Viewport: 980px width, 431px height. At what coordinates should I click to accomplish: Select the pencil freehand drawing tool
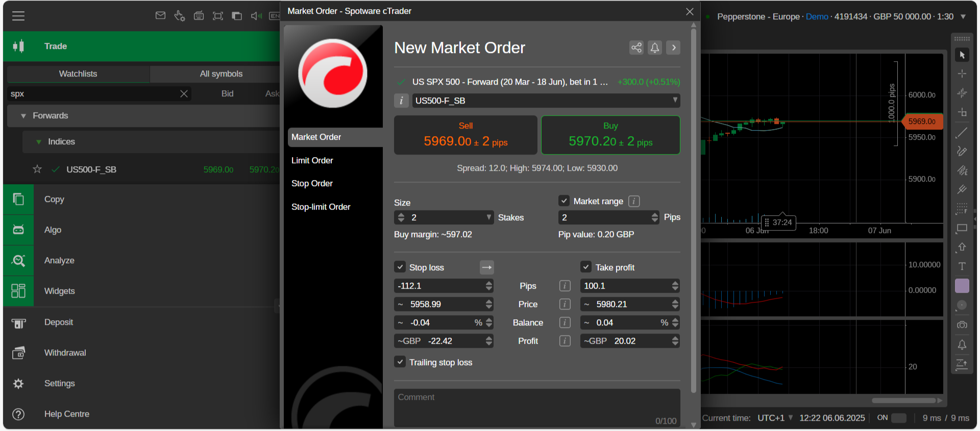[x=962, y=151]
